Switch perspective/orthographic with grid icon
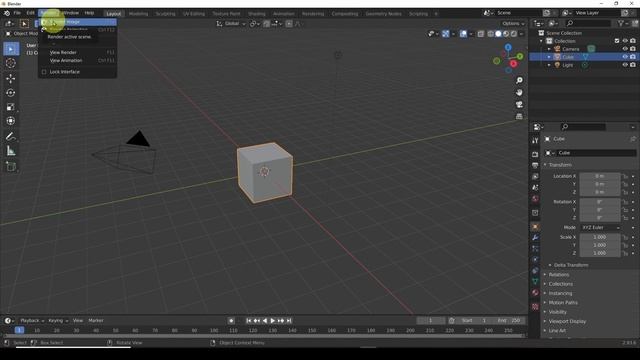Screen dimensions: 640x360 [519, 116]
